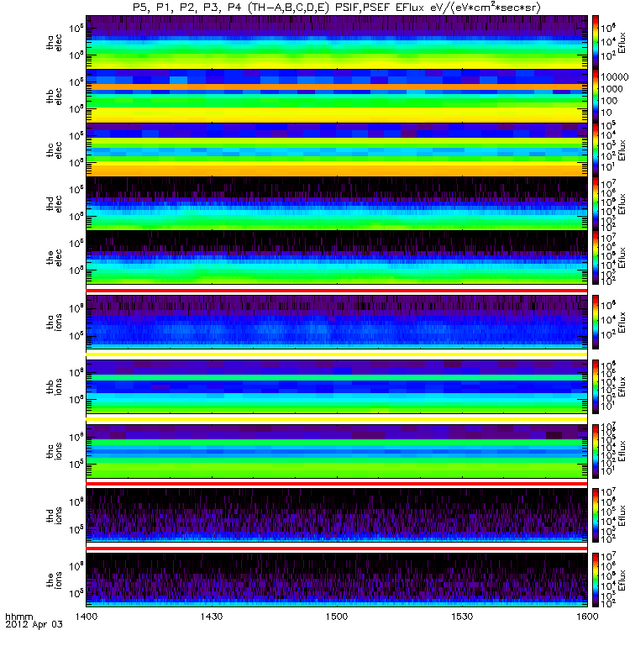Image resolution: width=630 pixels, height=672 pixels.
Task: Click the red bar below the elec panel
Action: 337,291
